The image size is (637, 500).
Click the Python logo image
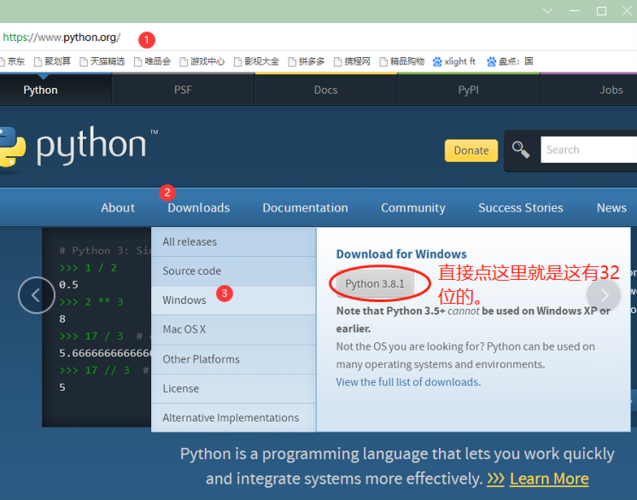pos(78,147)
